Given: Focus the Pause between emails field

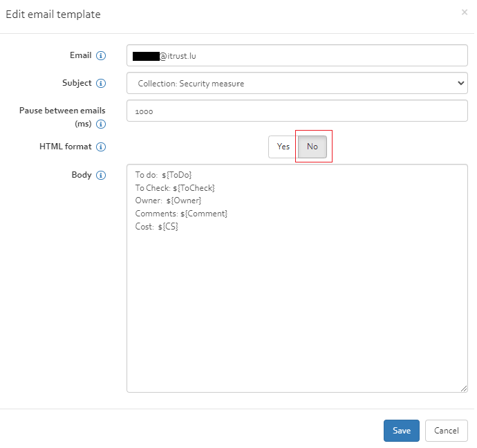Looking at the screenshot, I should (x=297, y=111).
